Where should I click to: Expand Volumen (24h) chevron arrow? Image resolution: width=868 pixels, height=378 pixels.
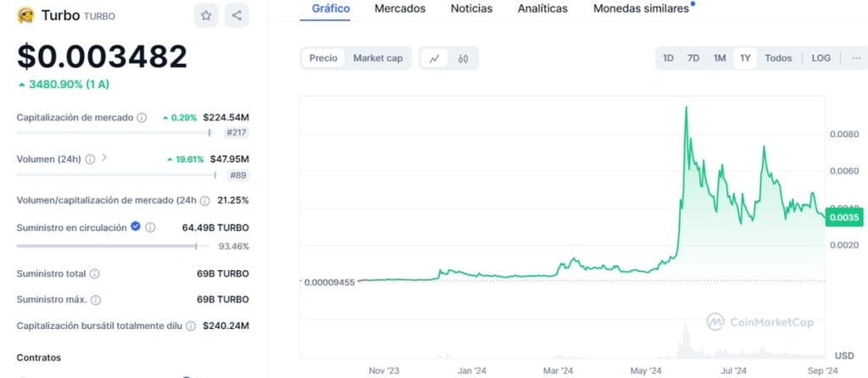(104, 158)
